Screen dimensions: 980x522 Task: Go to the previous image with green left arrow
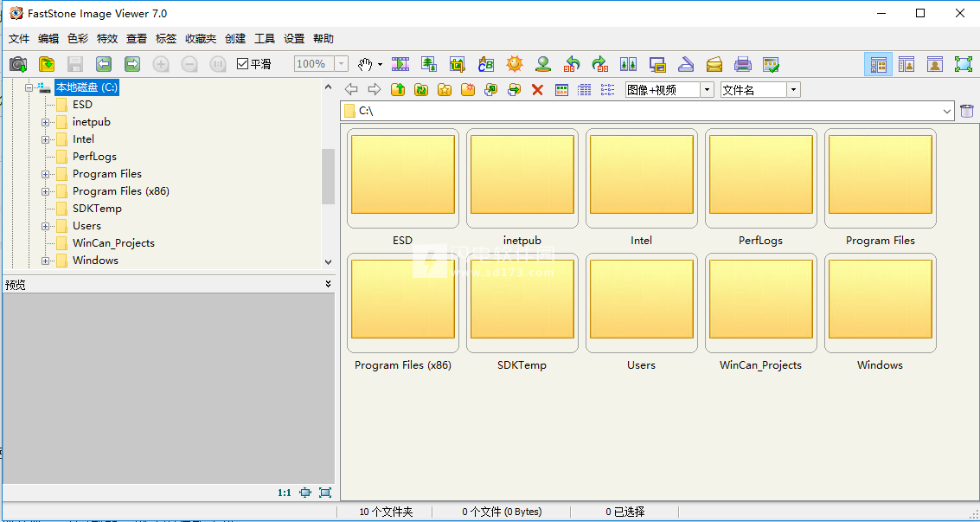[x=104, y=64]
